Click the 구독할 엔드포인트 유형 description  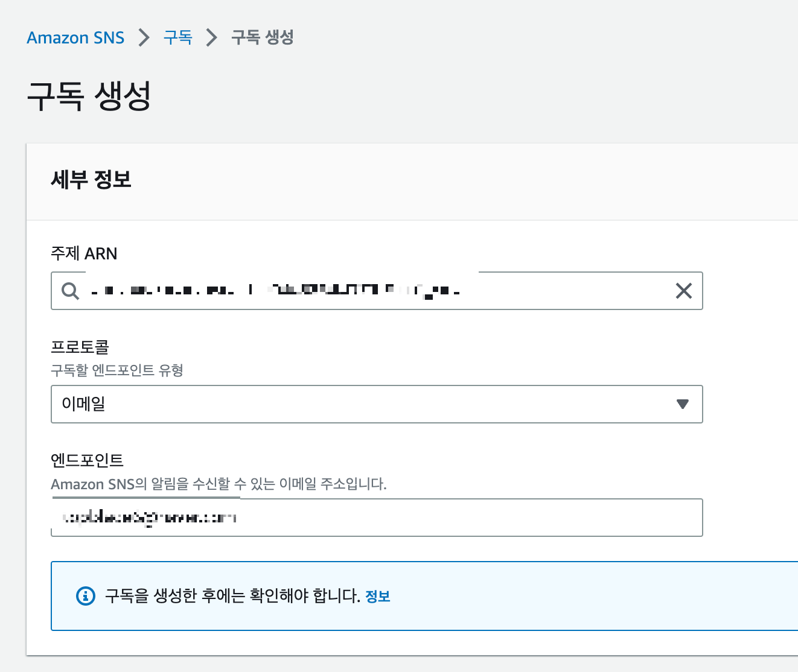[x=117, y=370]
